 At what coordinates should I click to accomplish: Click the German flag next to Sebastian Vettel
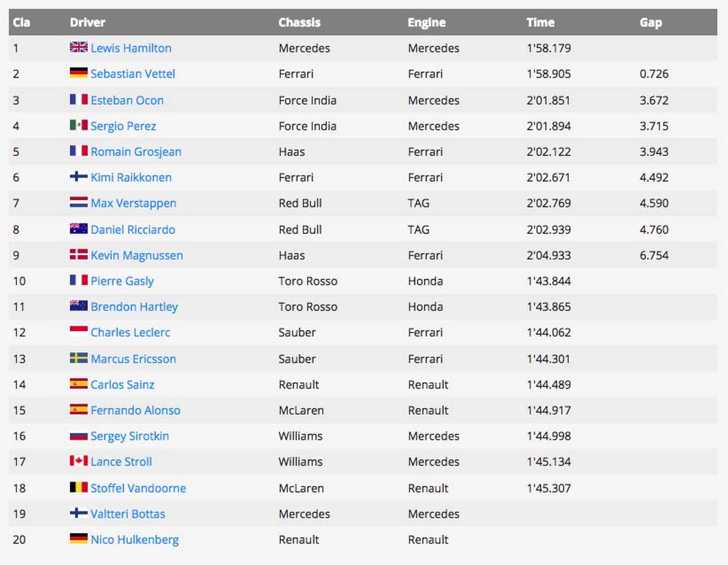click(78, 73)
